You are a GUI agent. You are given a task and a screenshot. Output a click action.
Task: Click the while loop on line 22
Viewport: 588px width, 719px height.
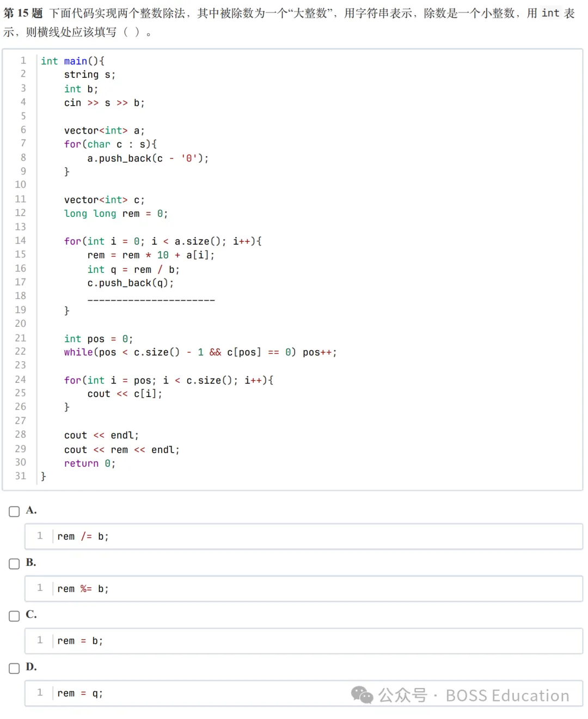200,352
